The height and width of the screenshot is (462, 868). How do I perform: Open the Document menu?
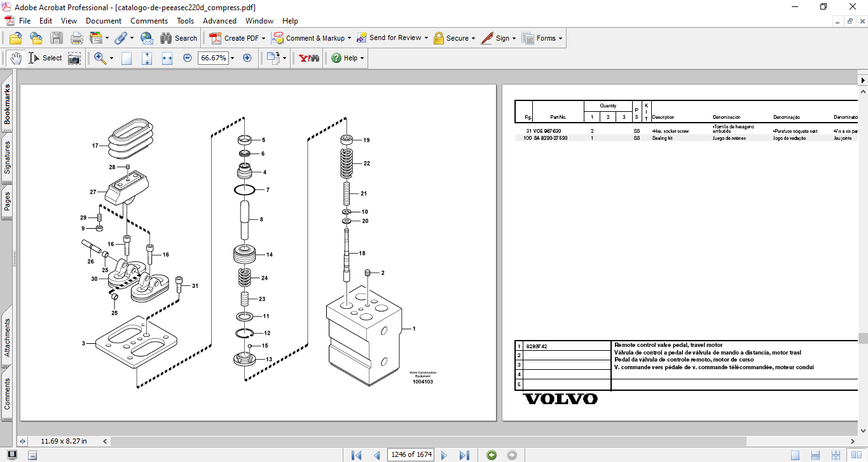pyautogui.click(x=104, y=21)
